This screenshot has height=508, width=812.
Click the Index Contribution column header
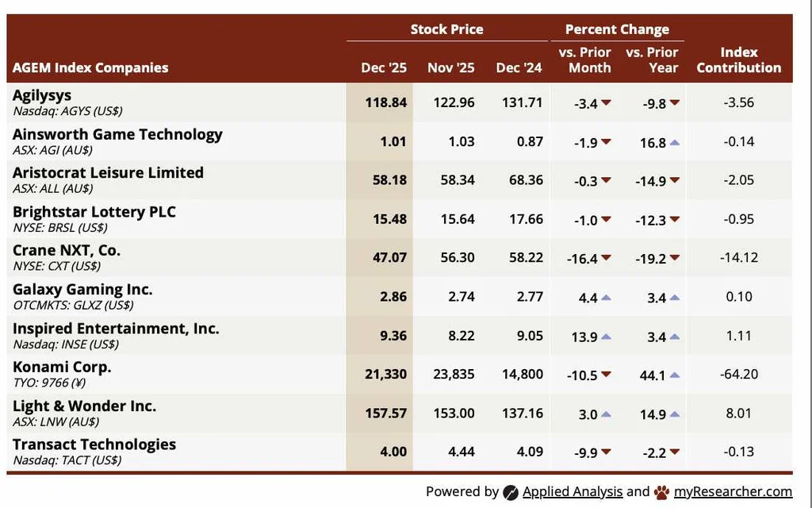738,60
